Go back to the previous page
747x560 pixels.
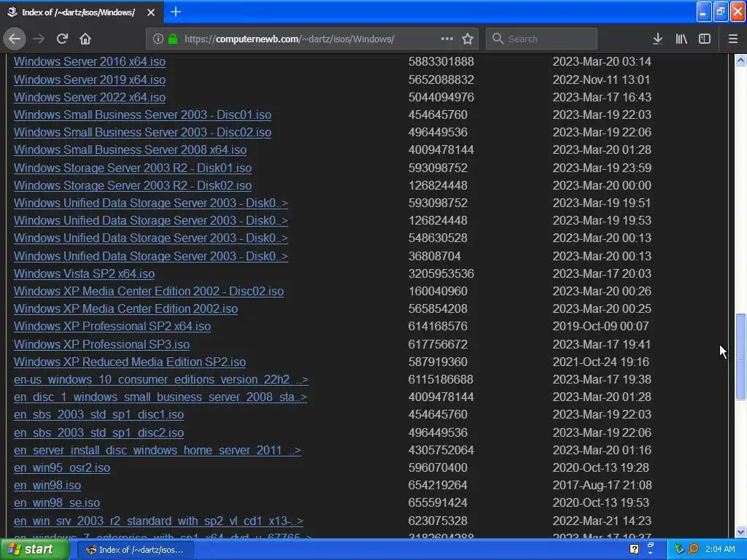(15, 39)
